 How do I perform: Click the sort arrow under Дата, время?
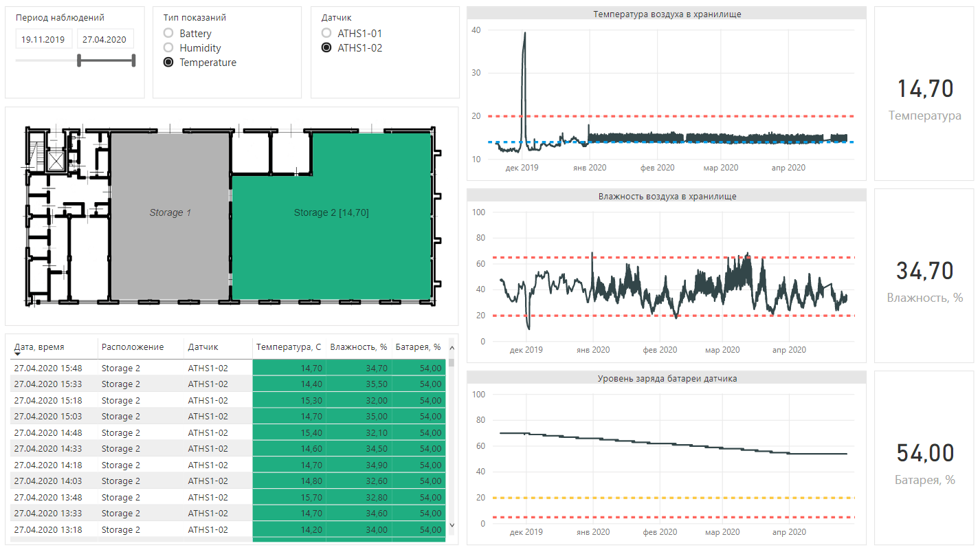[17, 353]
